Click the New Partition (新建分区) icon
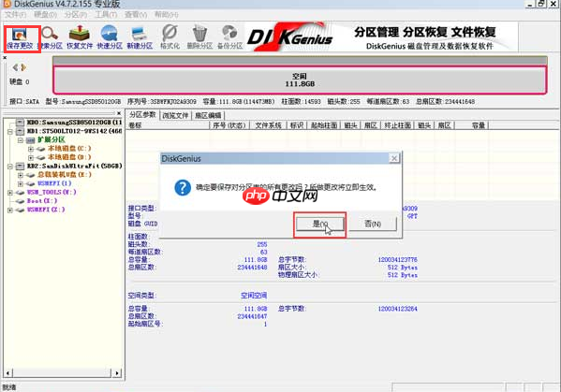Screen dimensions: 561x392 [x=140, y=37]
